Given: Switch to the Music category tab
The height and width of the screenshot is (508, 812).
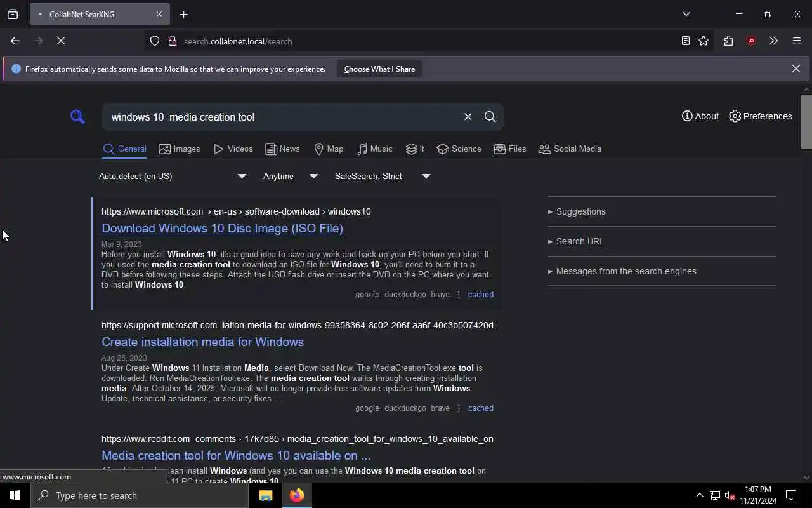Looking at the screenshot, I should tap(374, 149).
